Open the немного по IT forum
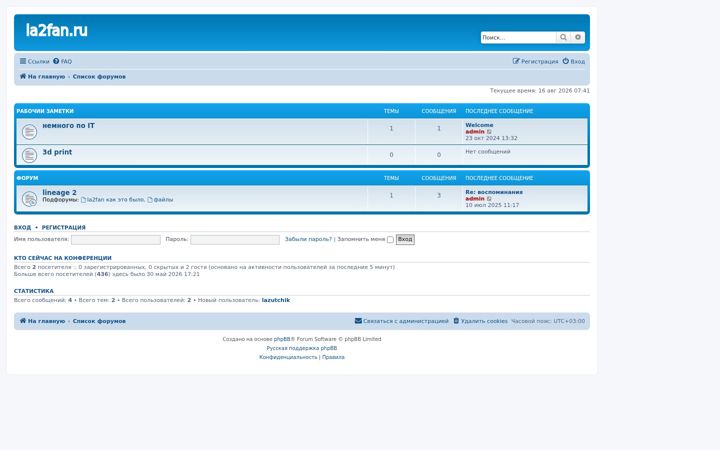The image size is (720, 450). [x=68, y=125]
